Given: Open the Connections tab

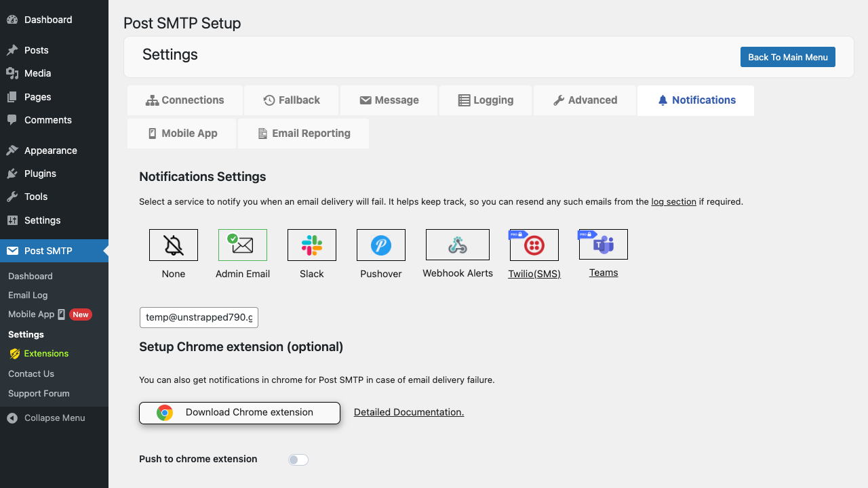Looking at the screenshot, I should (185, 100).
